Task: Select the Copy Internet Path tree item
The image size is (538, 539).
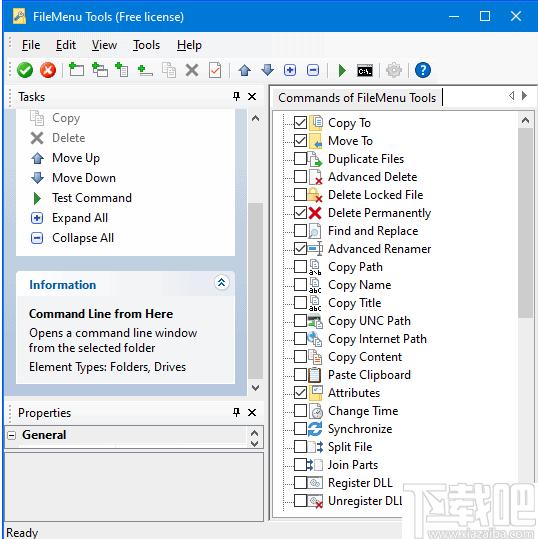Action: tap(377, 339)
